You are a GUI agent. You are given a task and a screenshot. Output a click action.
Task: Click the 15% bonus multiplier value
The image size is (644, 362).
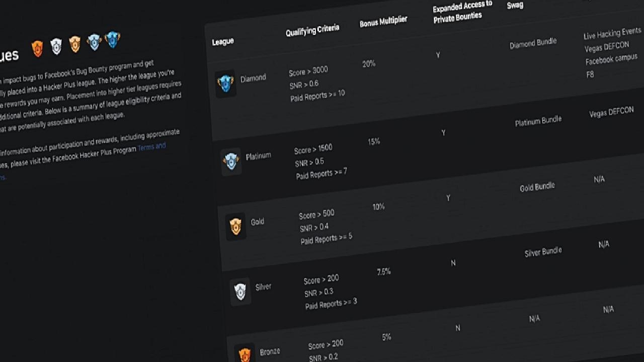374,142
